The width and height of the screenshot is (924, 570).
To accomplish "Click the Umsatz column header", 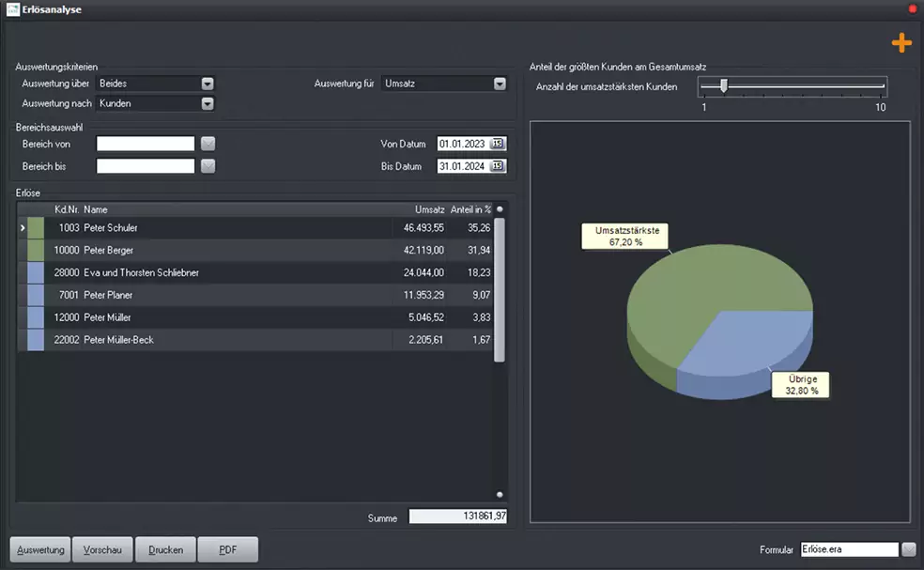I will tap(429, 209).
